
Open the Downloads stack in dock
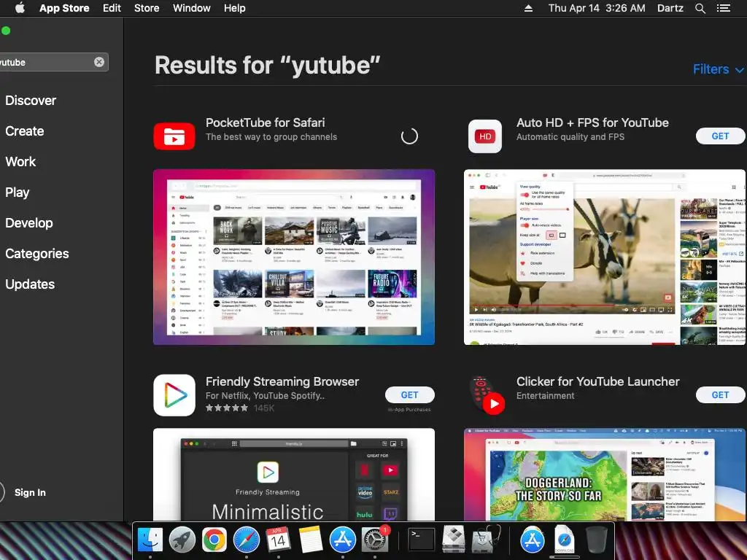[565, 540]
